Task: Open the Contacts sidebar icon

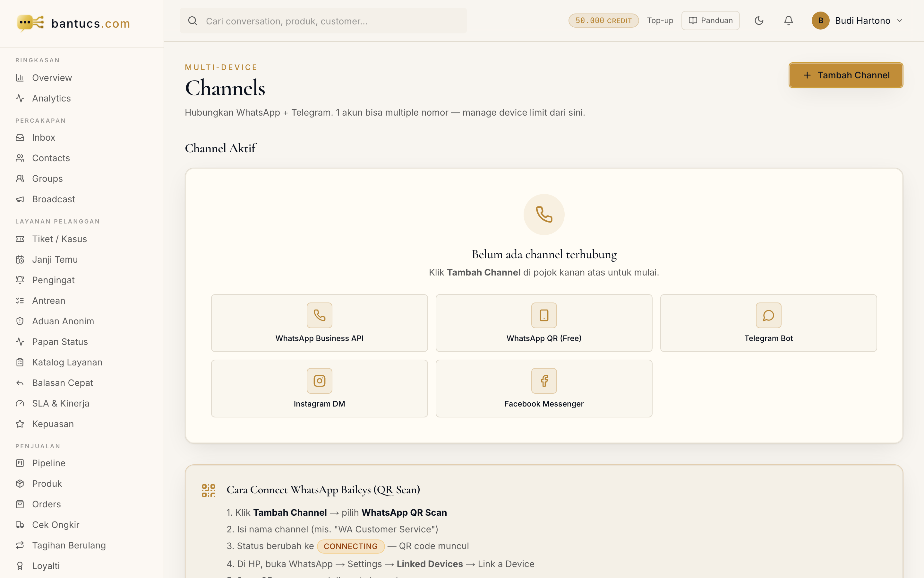Action: pyautogui.click(x=20, y=158)
